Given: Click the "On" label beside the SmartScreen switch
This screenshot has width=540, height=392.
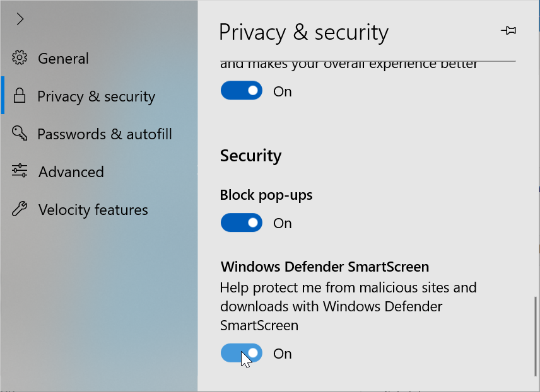Looking at the screenshot, I should [x=283, y=354].
